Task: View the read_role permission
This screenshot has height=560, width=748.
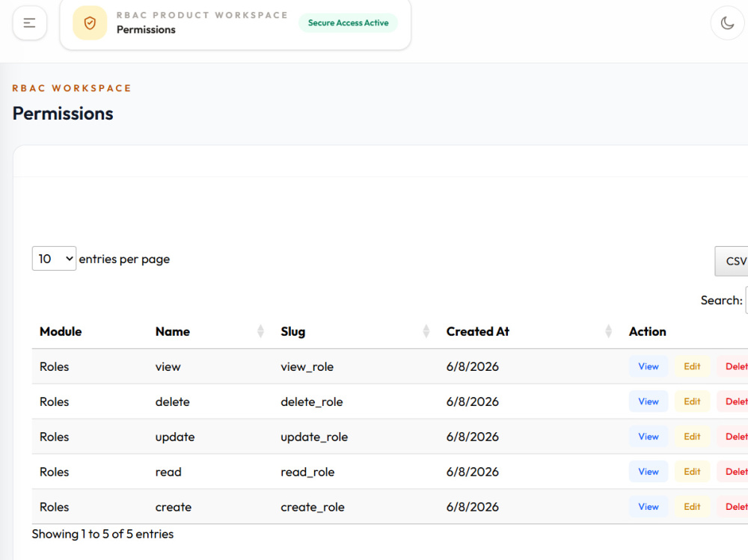Action: (x=649, y=472)
